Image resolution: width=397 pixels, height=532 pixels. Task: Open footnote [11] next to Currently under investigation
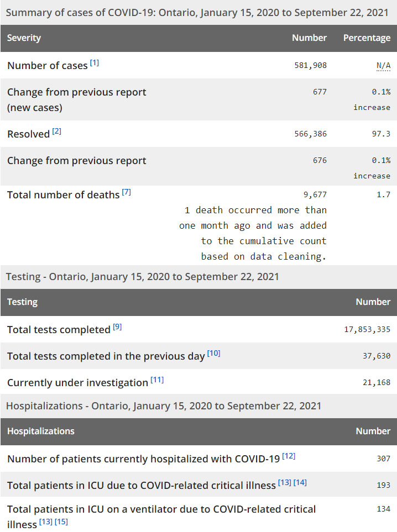[157, 380]
